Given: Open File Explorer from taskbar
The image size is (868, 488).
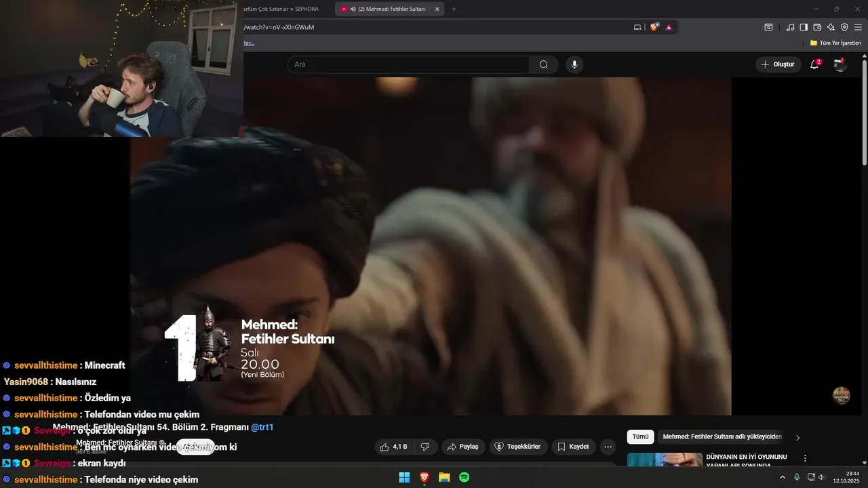Looking at the screenshot, I should coord(444,477).
